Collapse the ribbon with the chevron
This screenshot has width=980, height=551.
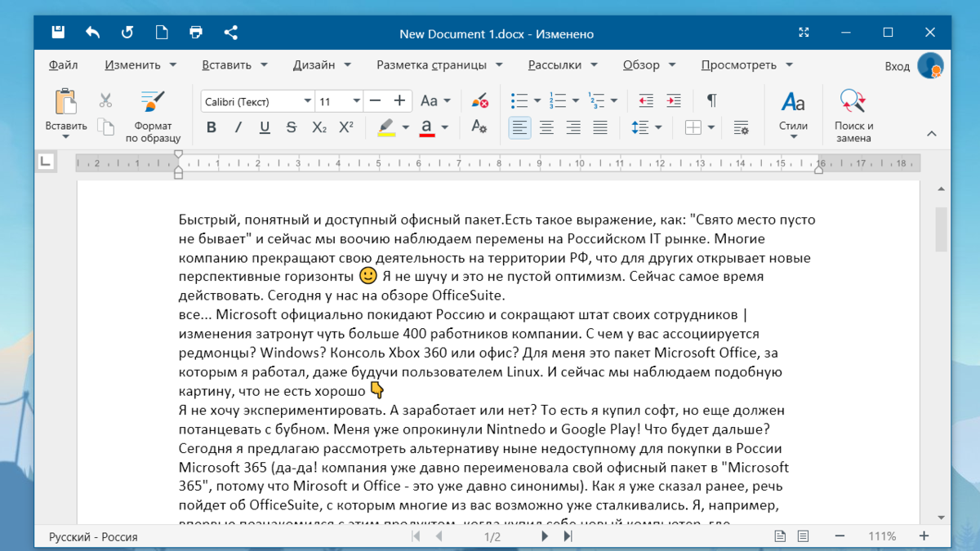tap(931, 133)
